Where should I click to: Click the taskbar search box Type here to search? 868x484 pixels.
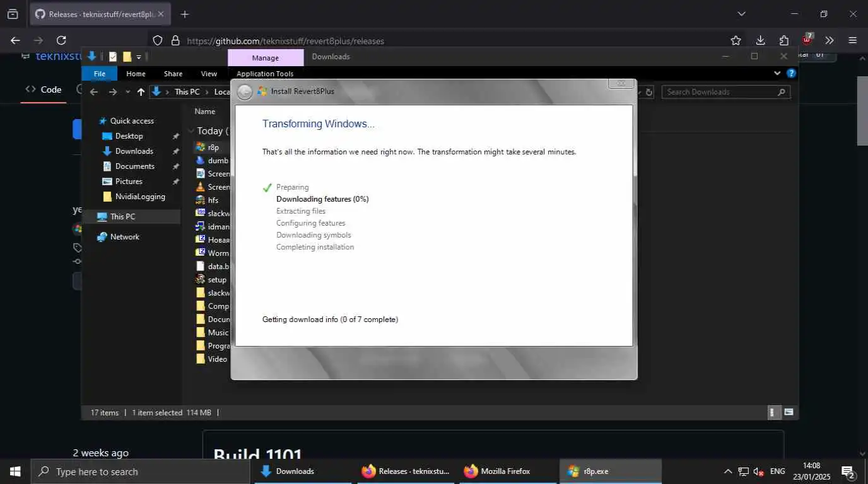pyautogui.click(x=140, y=471)
